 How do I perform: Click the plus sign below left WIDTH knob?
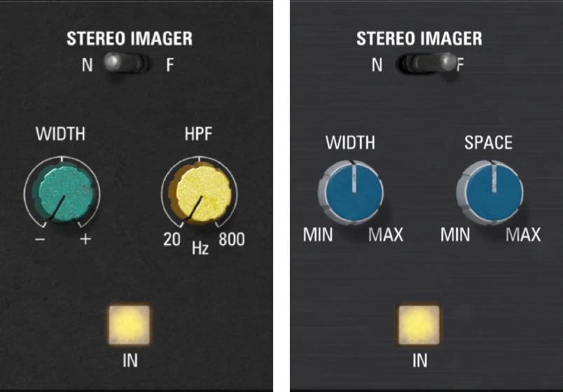point(85,239)
